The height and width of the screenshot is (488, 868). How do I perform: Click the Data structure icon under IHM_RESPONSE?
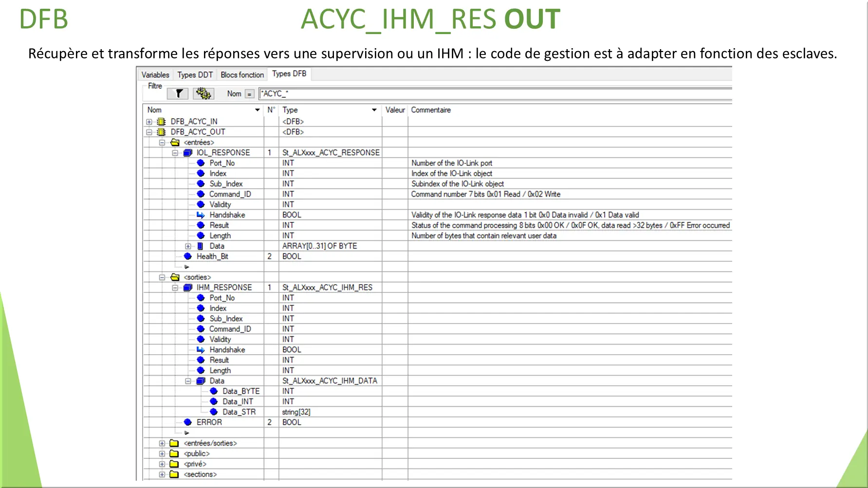(x=201, y=381)
